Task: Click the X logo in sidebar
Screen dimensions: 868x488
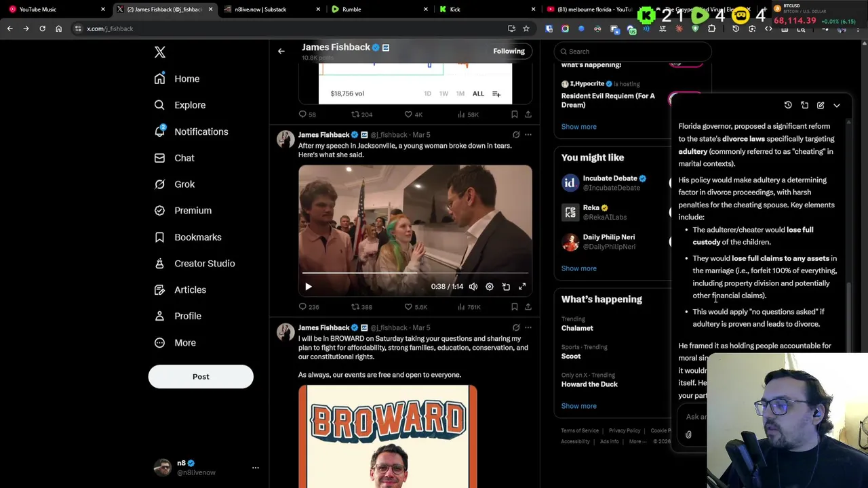Action: point(160,52)
